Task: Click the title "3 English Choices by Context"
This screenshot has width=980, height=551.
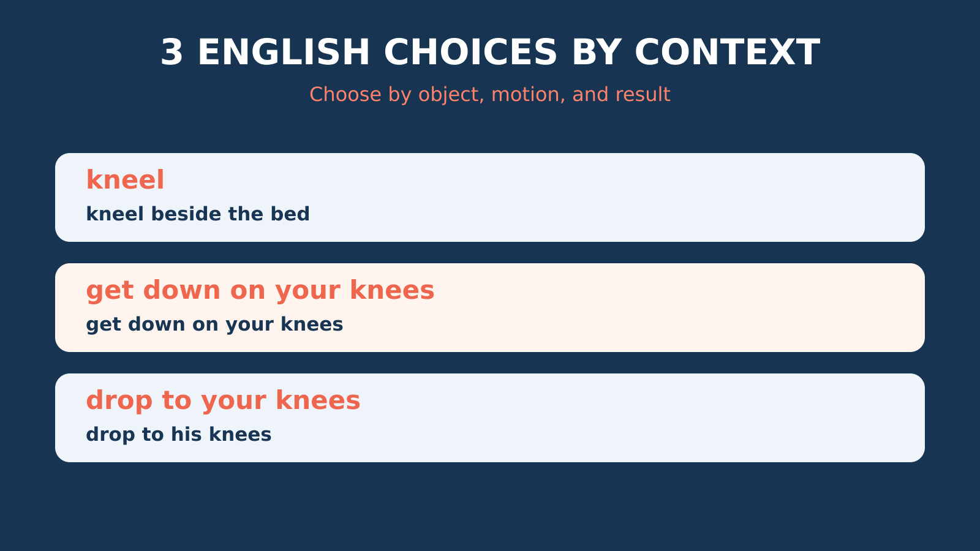Action: pyautogui.click(x=490, y=53)
